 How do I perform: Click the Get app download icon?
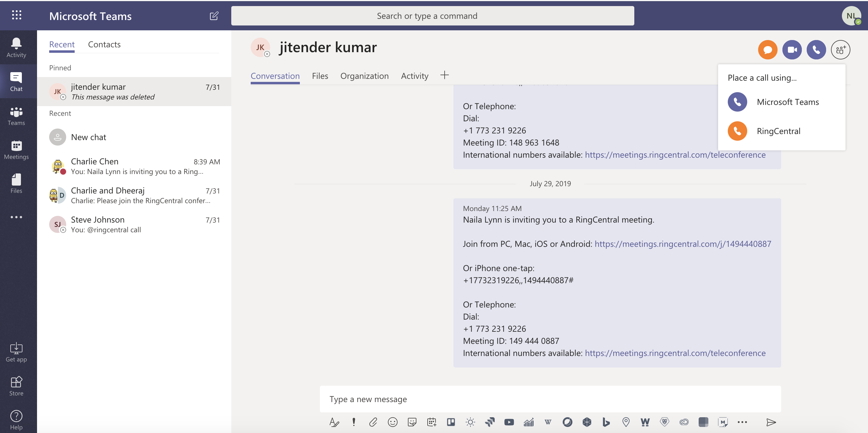point(16,348)
